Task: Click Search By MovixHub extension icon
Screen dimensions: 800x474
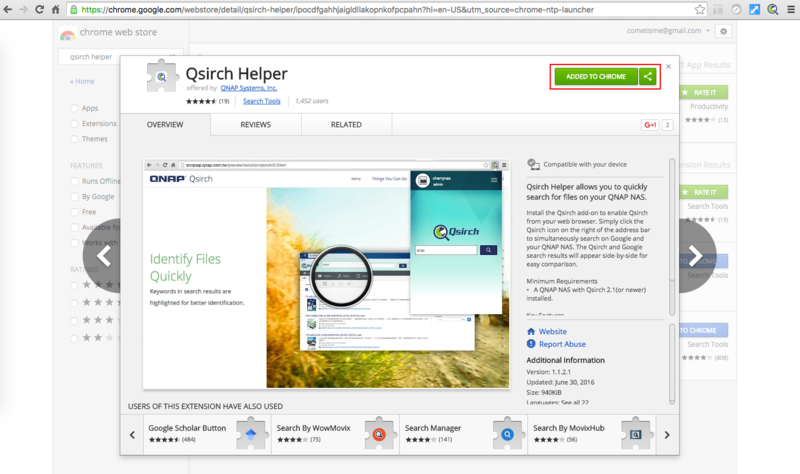Action: point(636,434)
